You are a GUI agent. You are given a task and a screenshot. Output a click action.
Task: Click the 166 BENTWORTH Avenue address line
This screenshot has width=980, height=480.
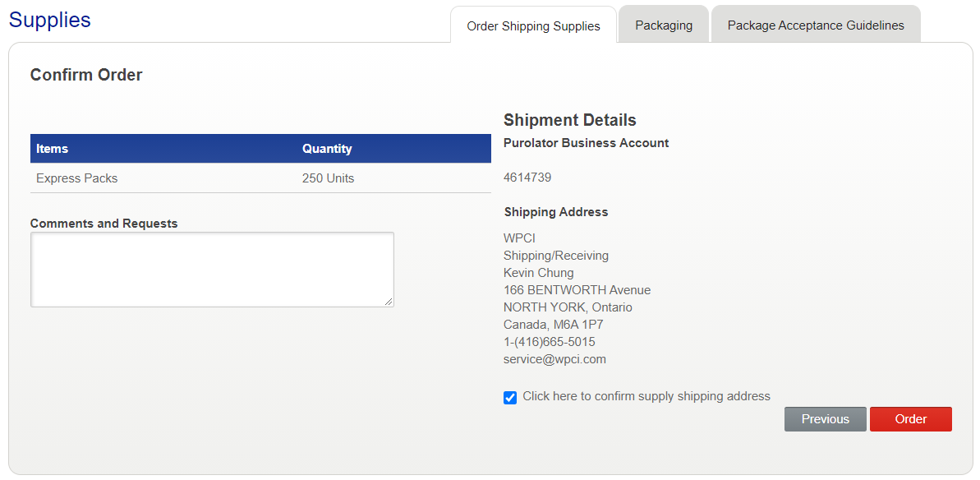[x=577, y=290]
